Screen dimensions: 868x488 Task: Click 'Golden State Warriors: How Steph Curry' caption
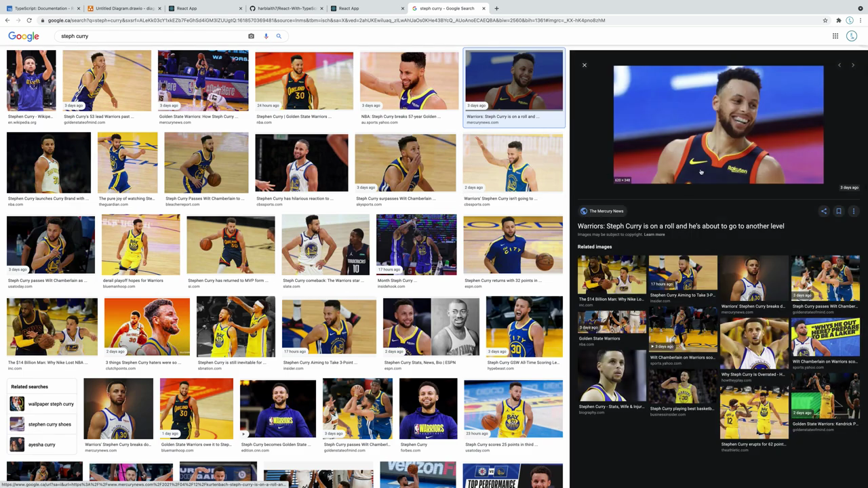[198, 116]
